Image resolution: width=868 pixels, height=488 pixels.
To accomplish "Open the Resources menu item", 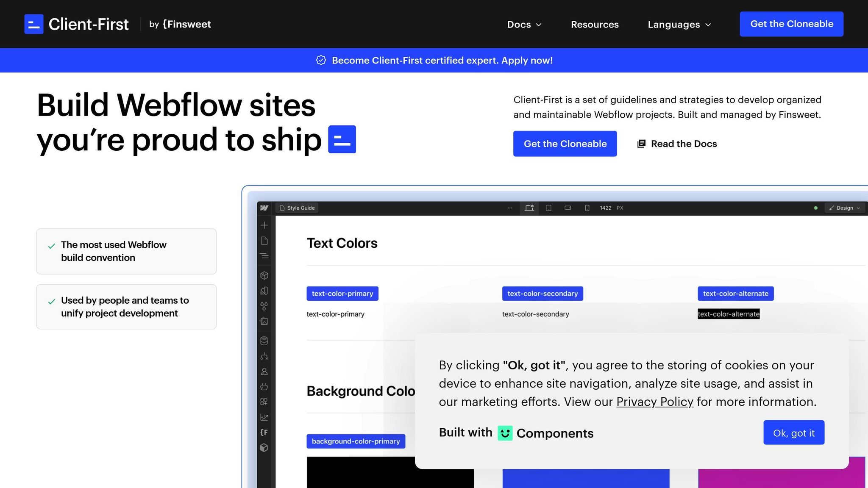I will pos(595,25).
